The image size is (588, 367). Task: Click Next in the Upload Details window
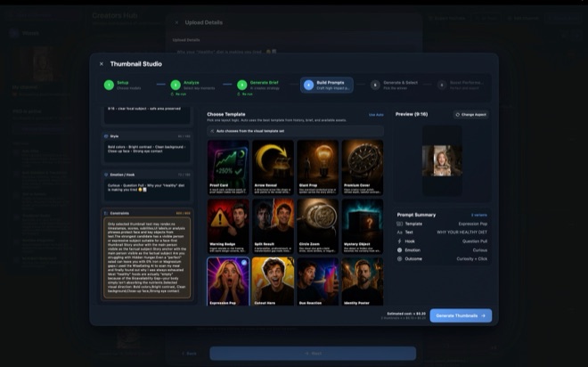coord(313,353)
